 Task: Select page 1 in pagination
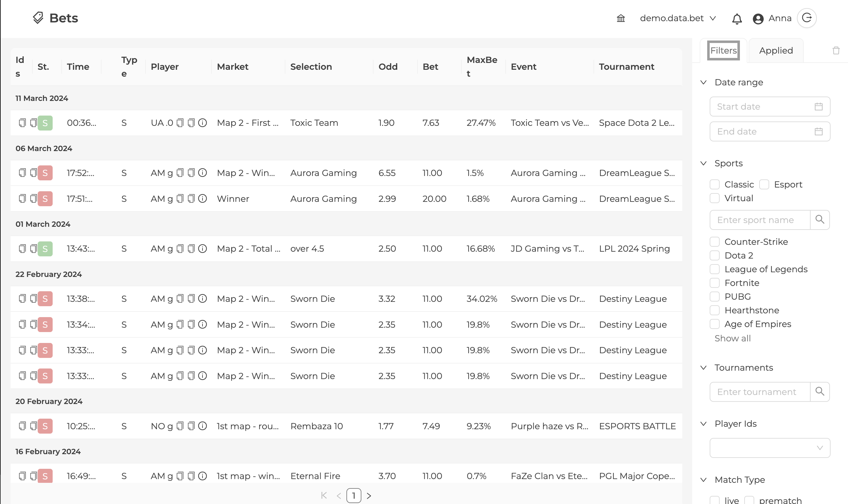[354, 496]
